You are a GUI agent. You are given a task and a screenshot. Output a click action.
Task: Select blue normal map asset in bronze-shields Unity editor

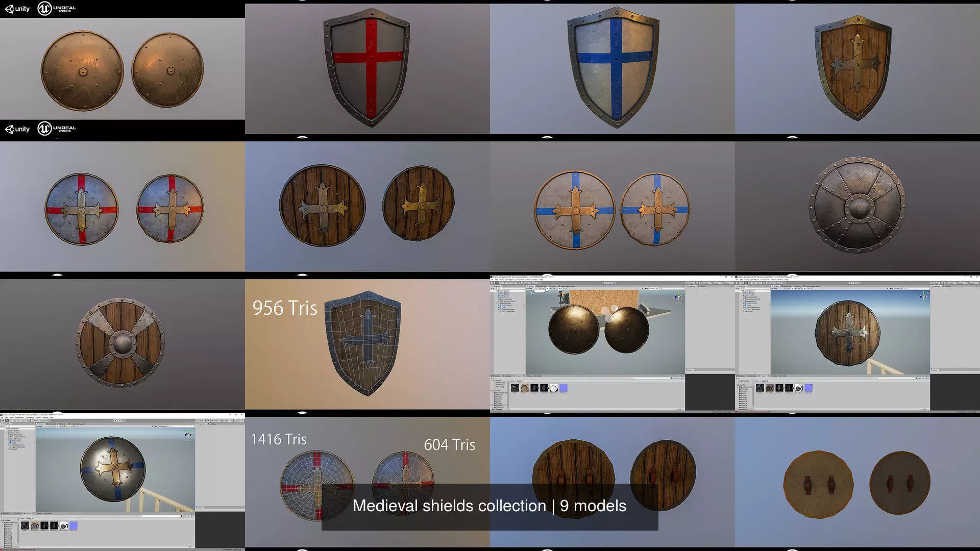(x=563, y=388)
